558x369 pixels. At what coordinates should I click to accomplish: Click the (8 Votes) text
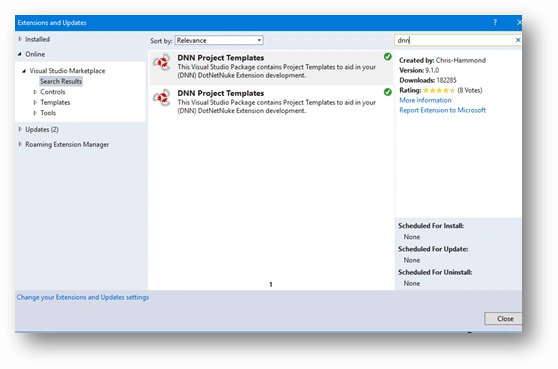click(x=470, y=90)
